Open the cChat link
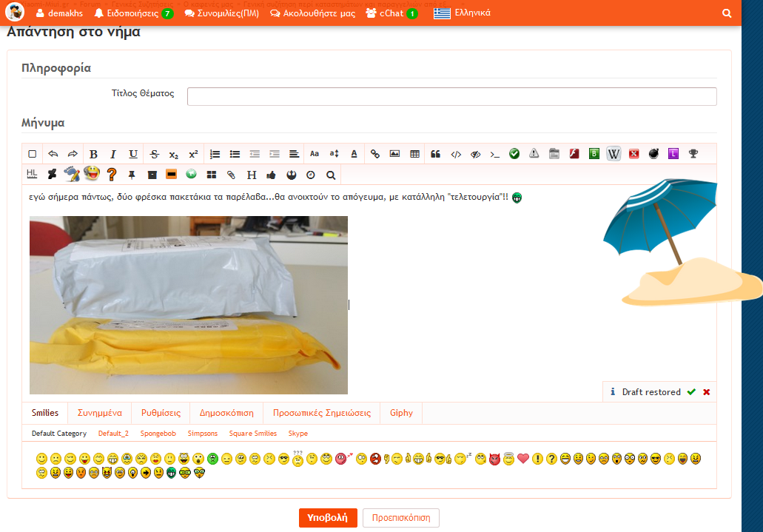 tap(391, 13)
